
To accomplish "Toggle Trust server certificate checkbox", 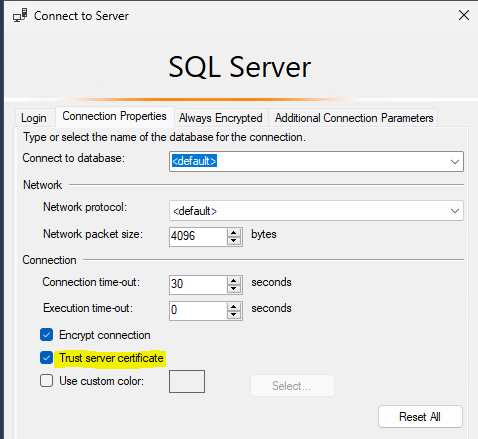I will point(47,358).
